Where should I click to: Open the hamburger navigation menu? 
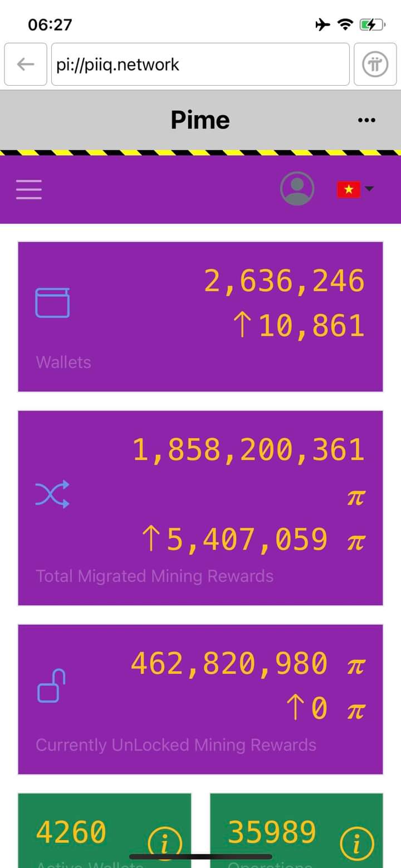pyautogui.click(x=29, y=189)
